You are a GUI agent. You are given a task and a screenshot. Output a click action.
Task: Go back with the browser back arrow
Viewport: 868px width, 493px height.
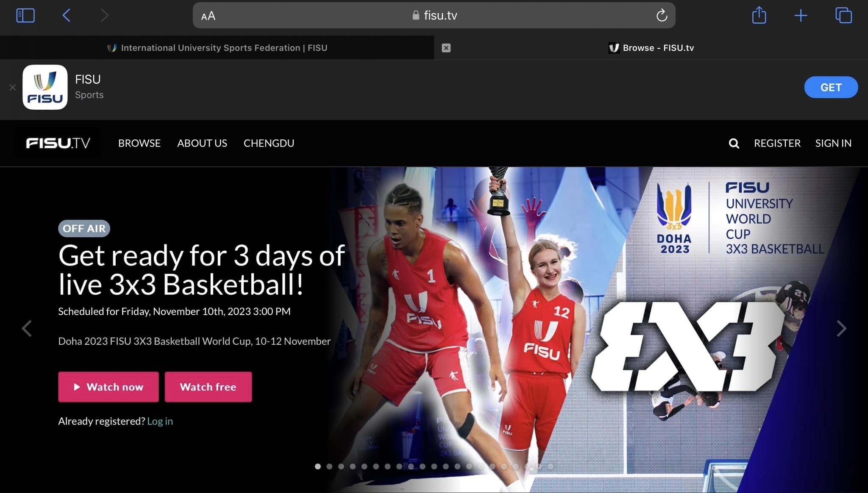pyautogui.click(x=67, y=16)
